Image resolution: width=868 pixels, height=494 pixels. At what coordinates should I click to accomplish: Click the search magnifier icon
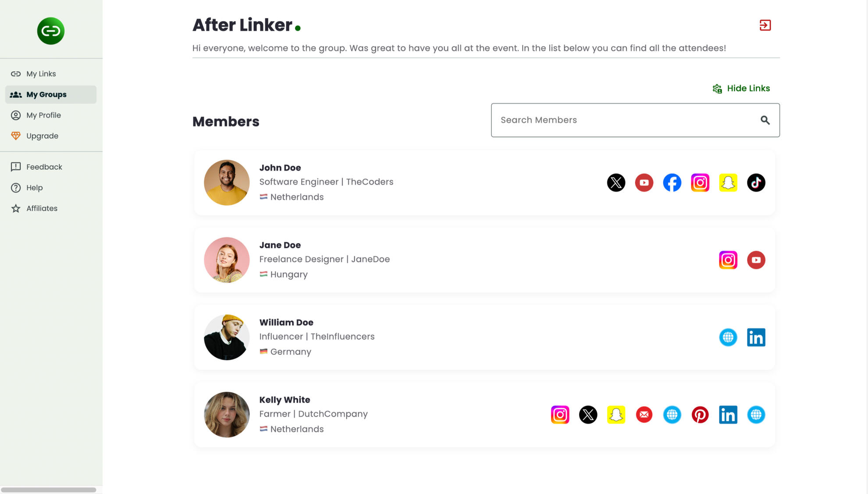tap(765, 120)
